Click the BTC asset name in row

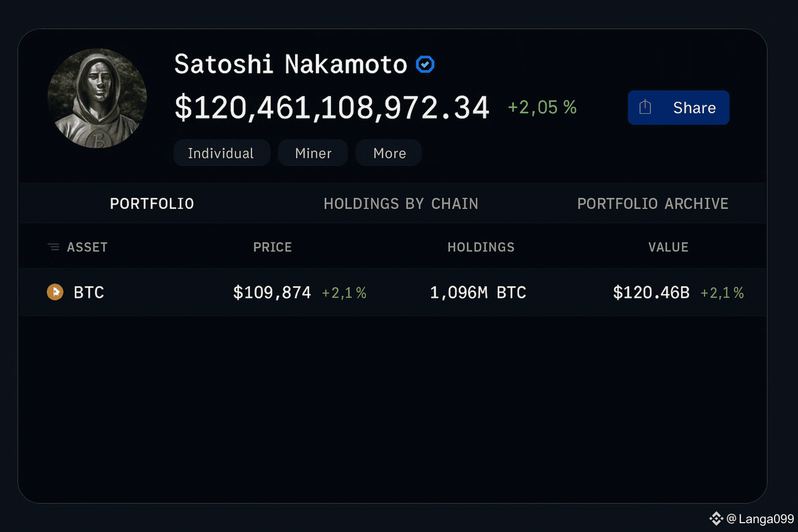pos(89,292)
